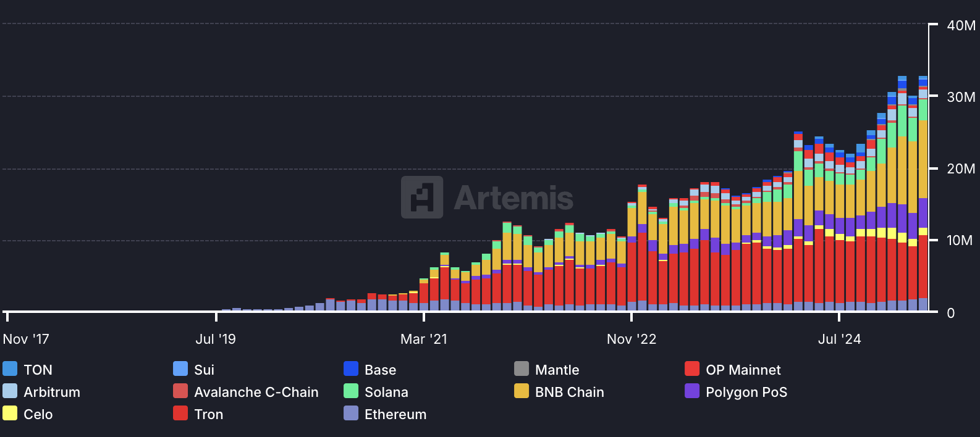The width and height of the screenshot is (980, 437).
Task: Toggle the Ethereum series label
Action: coord(395,414)
